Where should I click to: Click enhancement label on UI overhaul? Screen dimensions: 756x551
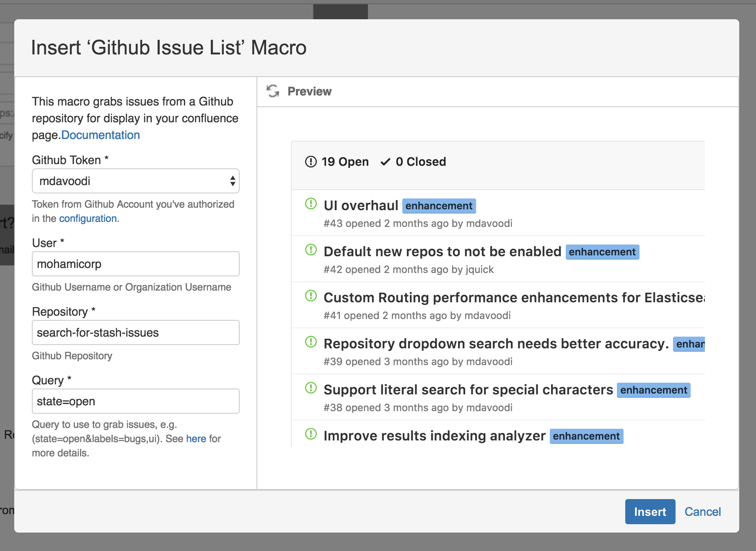pyautogui.click(x=439, y=206)
